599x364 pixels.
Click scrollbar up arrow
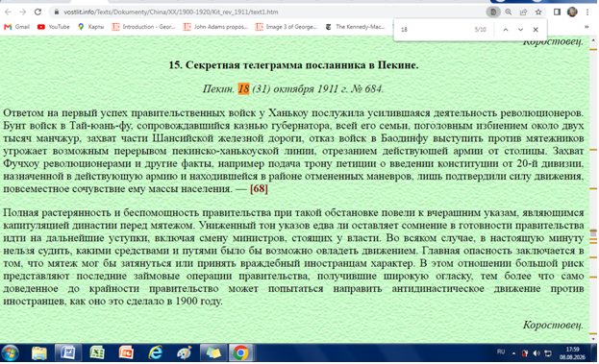pos(593,39)
